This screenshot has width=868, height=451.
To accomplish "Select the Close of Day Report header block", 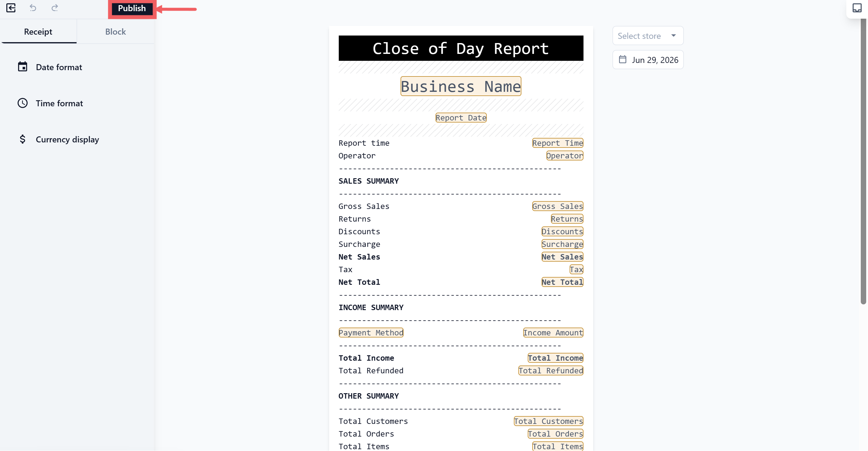I will [461, 48].
